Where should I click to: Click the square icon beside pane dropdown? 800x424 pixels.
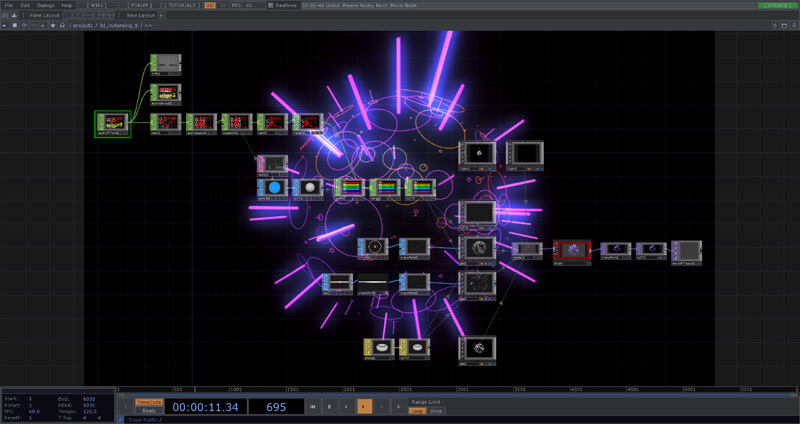15,25
